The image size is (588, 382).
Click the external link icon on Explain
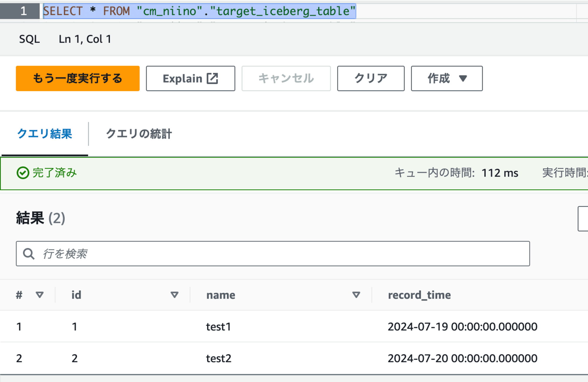tap(212, 78)
